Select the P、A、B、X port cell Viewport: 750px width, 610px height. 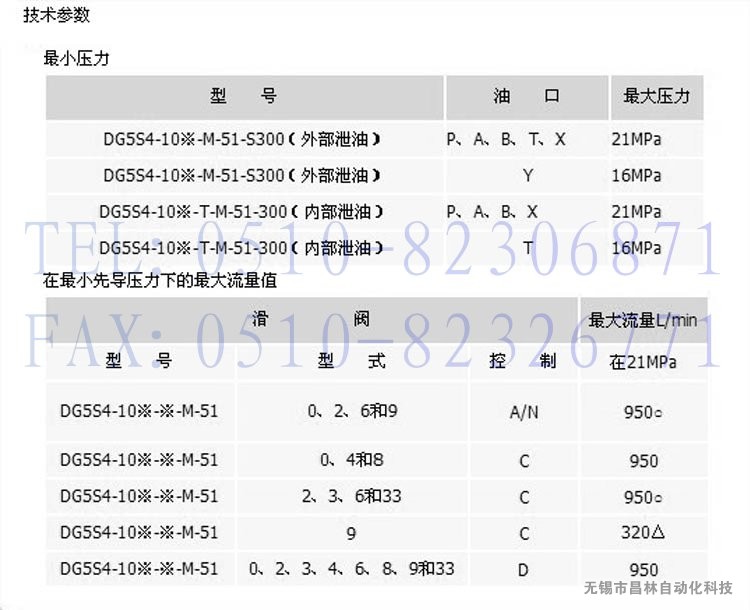pyautogui.click(x=492, y=212)
